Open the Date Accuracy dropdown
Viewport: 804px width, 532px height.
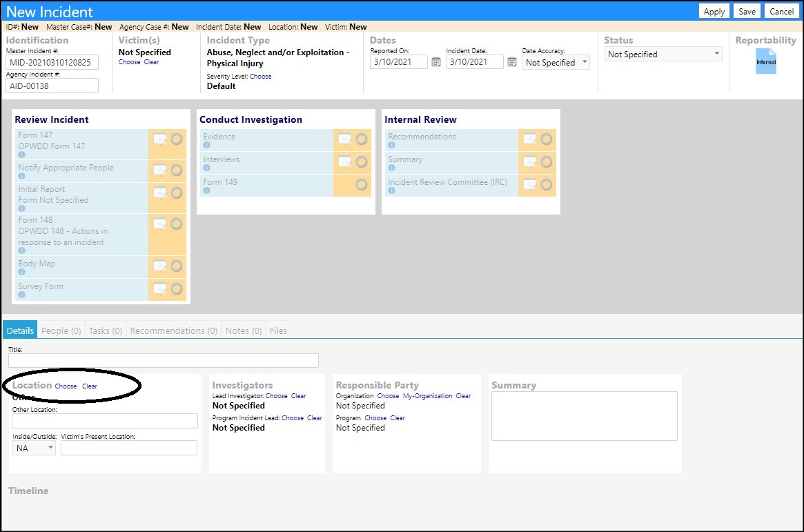click(556, 62)
